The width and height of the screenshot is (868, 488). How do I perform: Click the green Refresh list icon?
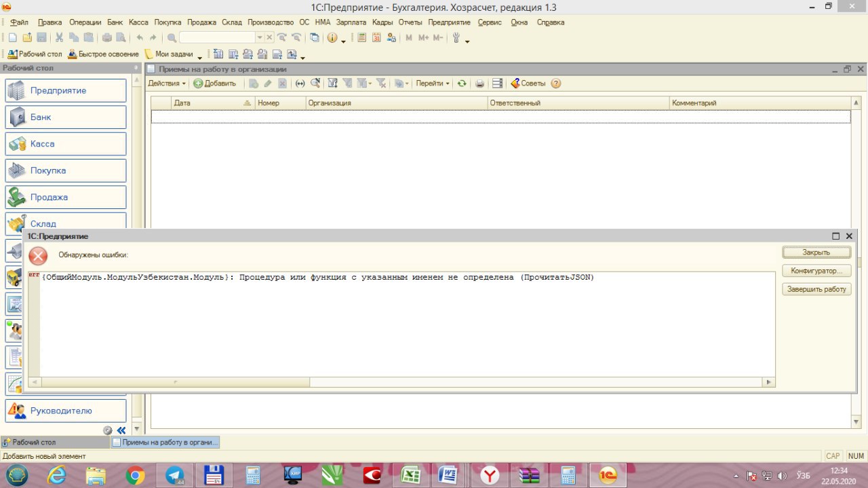coord(462,83)
